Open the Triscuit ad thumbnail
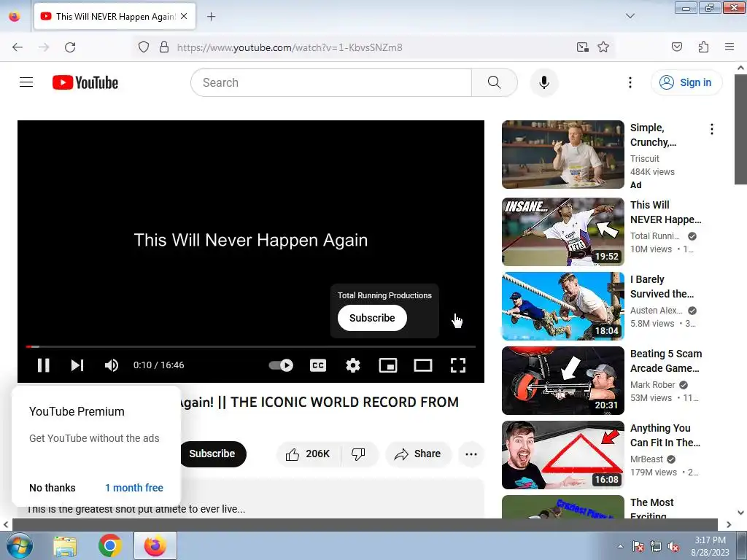747x560 pixels. click(x=563, y=155)
